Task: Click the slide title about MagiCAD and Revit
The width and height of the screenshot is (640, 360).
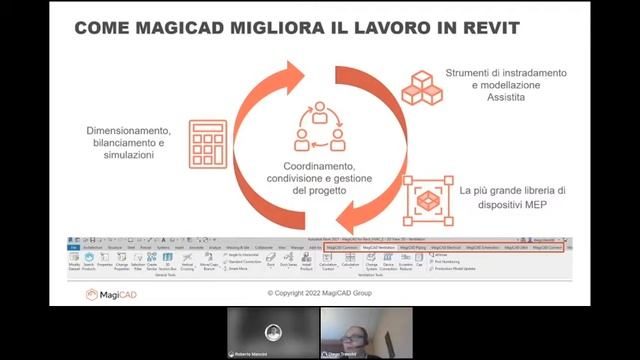Action: tap(297, 28)
